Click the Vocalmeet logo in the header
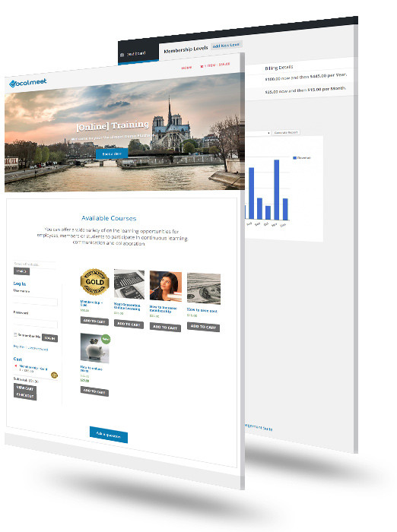Viewport: 397px width, 532px height. [x=28, y=82]
